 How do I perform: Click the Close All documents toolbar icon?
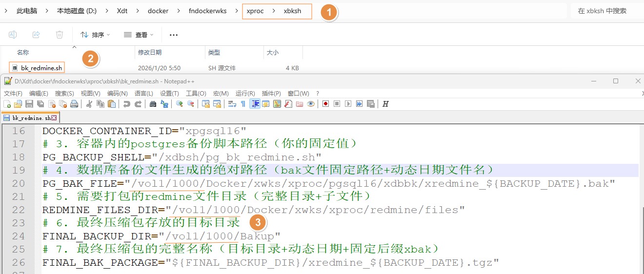click(x=63, y=104)
